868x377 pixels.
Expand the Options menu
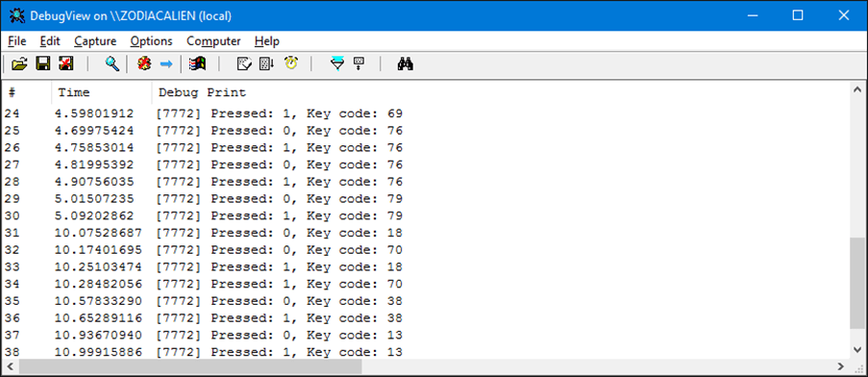point(151,41)
